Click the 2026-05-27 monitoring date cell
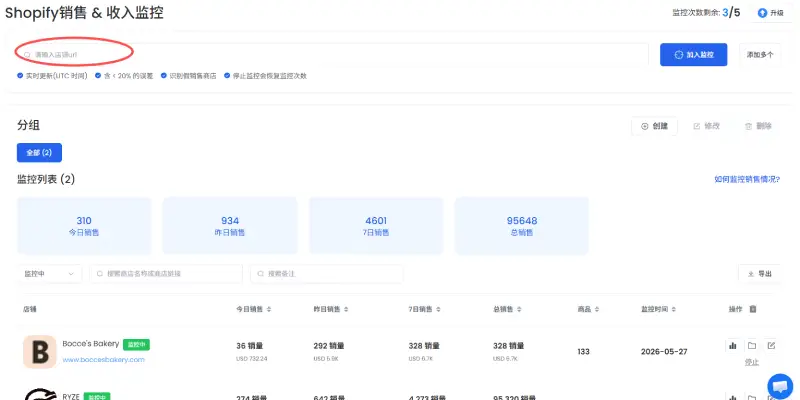Image resolution: width=800 pixels, height=400 pixels. pyautogui.click(x=664, y=352)
